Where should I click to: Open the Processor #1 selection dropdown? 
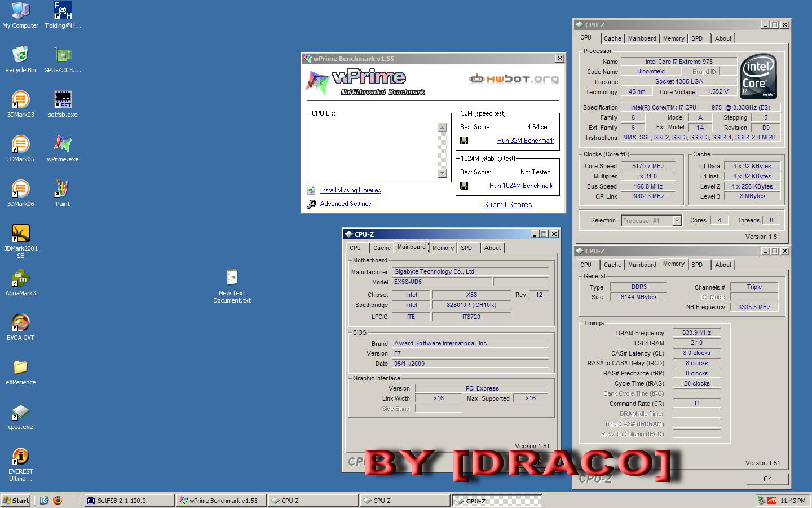677,221
